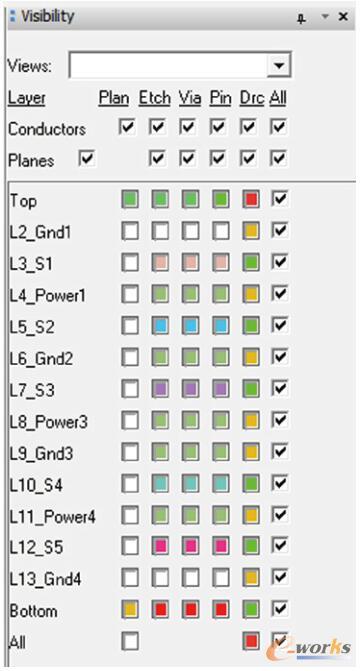The image size is (361, 671).
Task: Click the Via column header
Action: click(x=190, y=98)
